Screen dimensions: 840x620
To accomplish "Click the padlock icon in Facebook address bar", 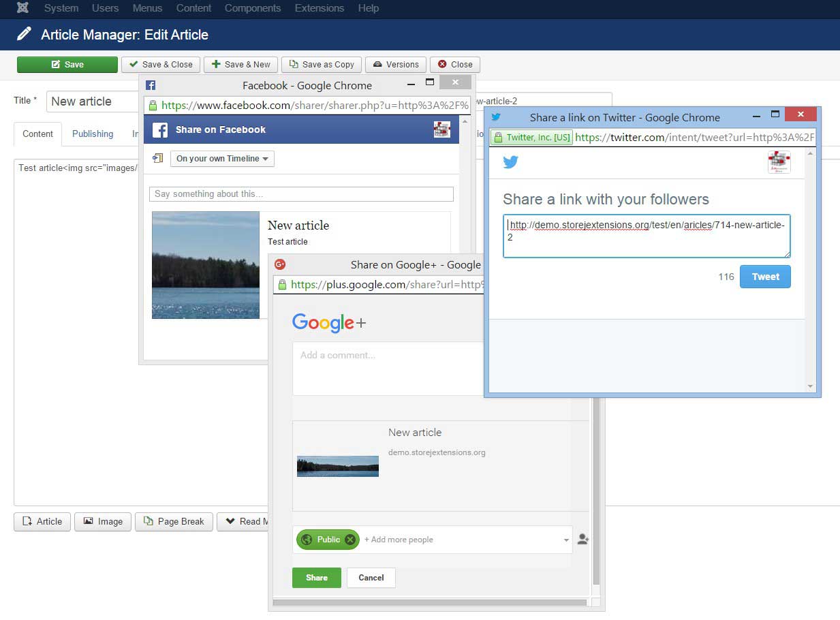I will pyautogui.click(x=153, y=106).
